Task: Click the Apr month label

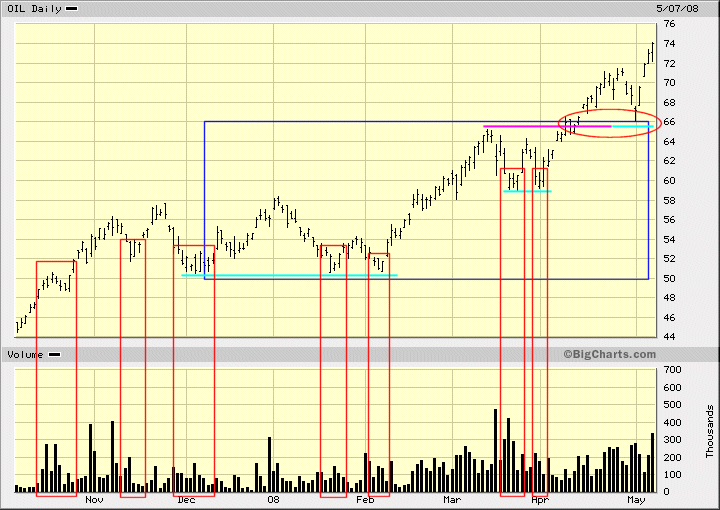Action: tap(540, 499)
